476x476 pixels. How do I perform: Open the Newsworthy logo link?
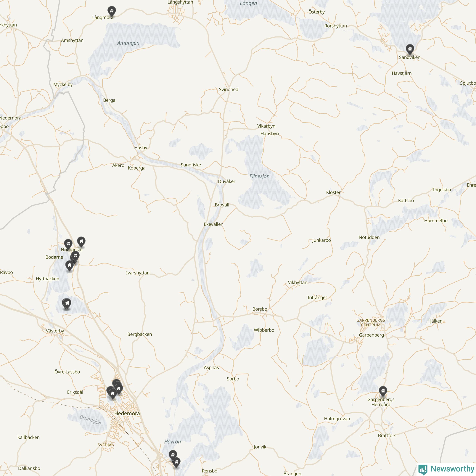tap(446, 469)
